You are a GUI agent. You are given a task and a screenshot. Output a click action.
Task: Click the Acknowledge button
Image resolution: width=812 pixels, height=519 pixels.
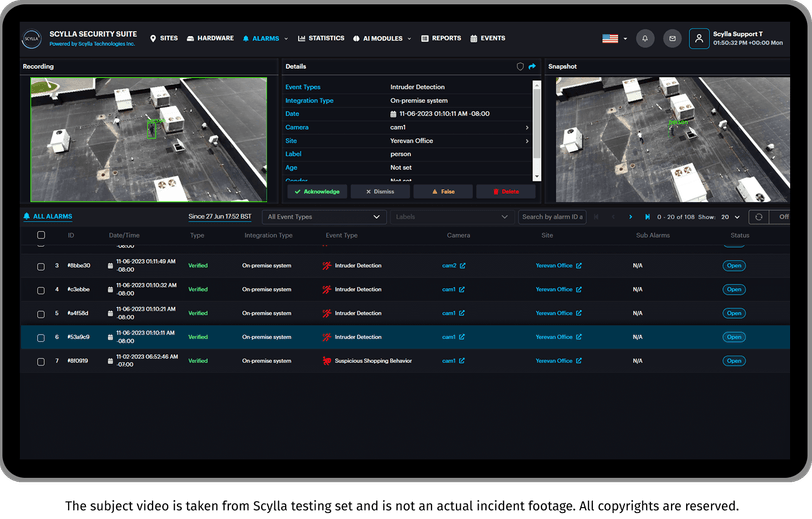[x=317, y=192]
